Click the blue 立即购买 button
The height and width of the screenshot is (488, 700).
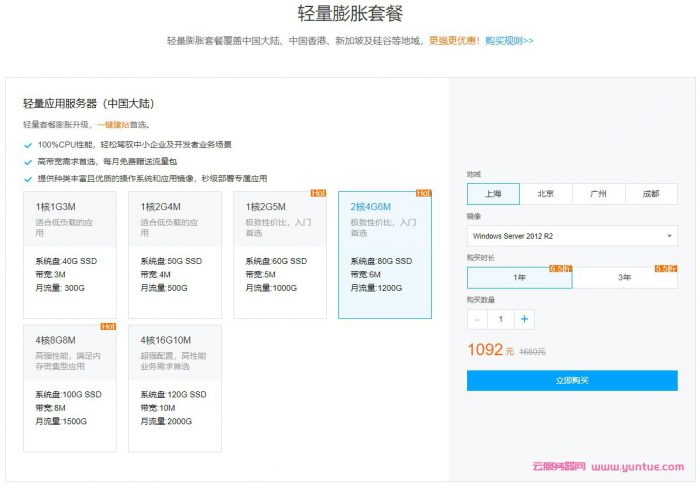click(572, 381)
